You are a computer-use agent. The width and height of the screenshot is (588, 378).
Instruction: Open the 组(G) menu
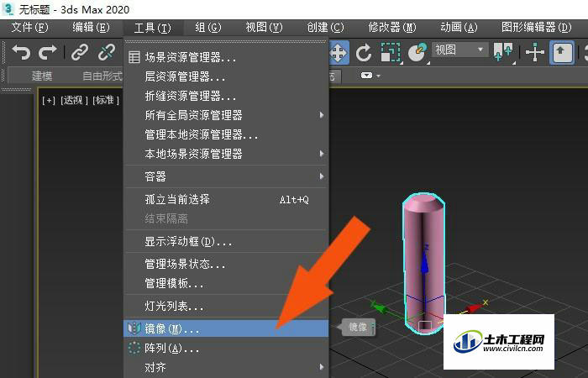[208, 28]
